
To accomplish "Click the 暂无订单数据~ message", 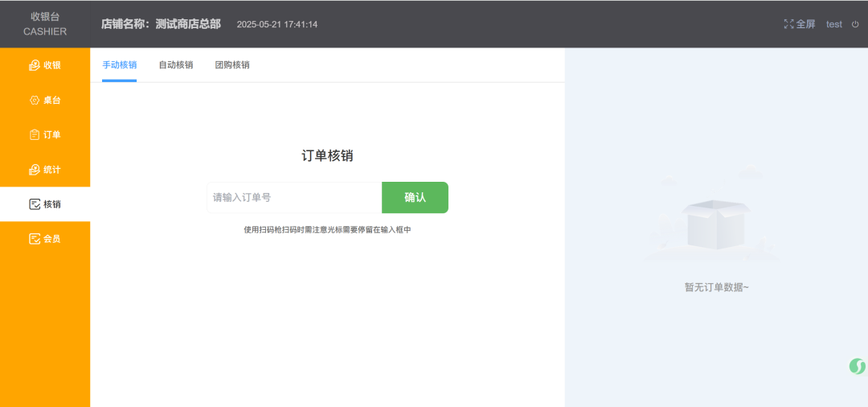I will 716,287.
